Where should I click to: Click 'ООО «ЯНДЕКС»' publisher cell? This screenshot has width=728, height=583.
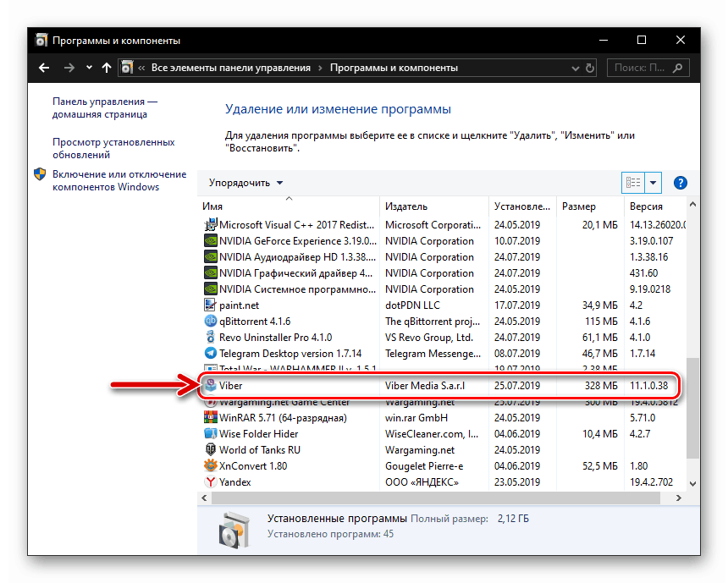(422, 482)
